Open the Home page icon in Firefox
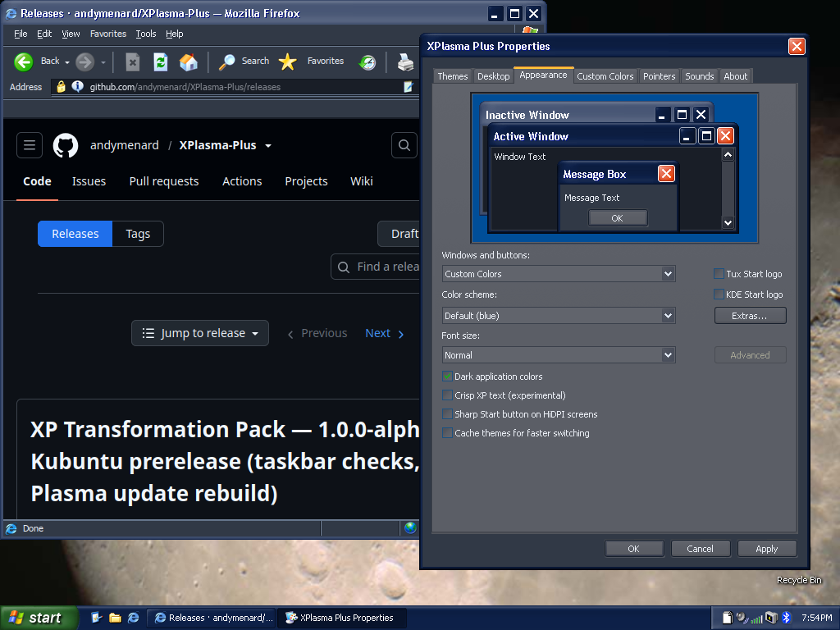Screen dimensions: 840x630 [x=188, y=62]
